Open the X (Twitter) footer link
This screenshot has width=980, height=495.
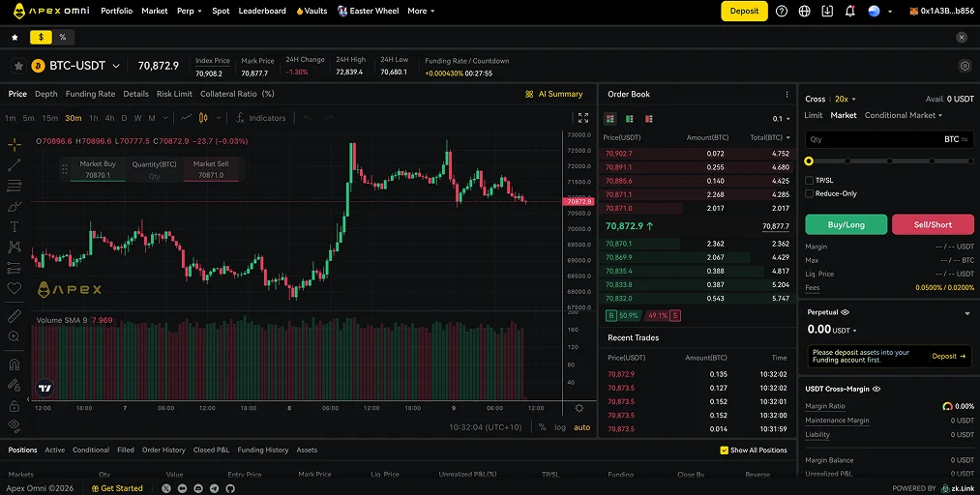pyautogui.click(x=166, y=489)
